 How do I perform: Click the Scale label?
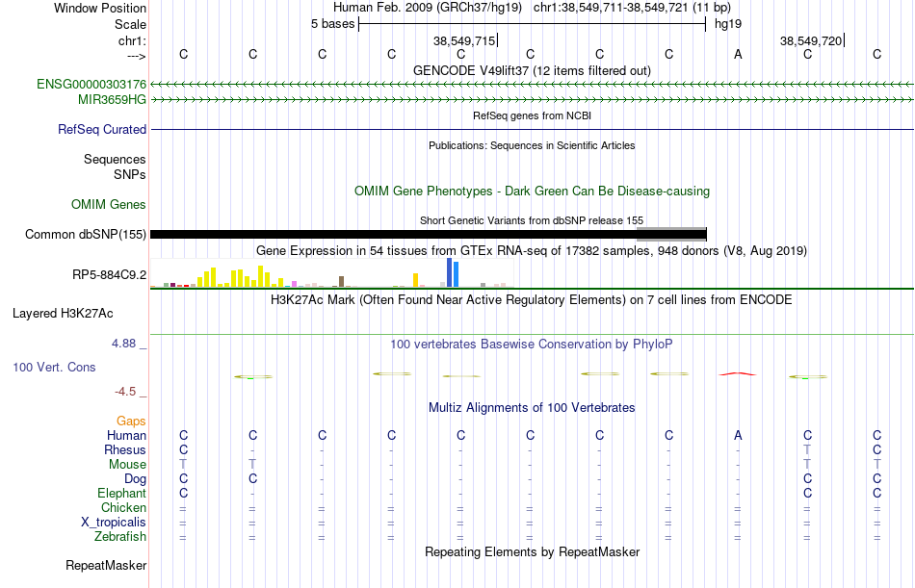[131, 24]
